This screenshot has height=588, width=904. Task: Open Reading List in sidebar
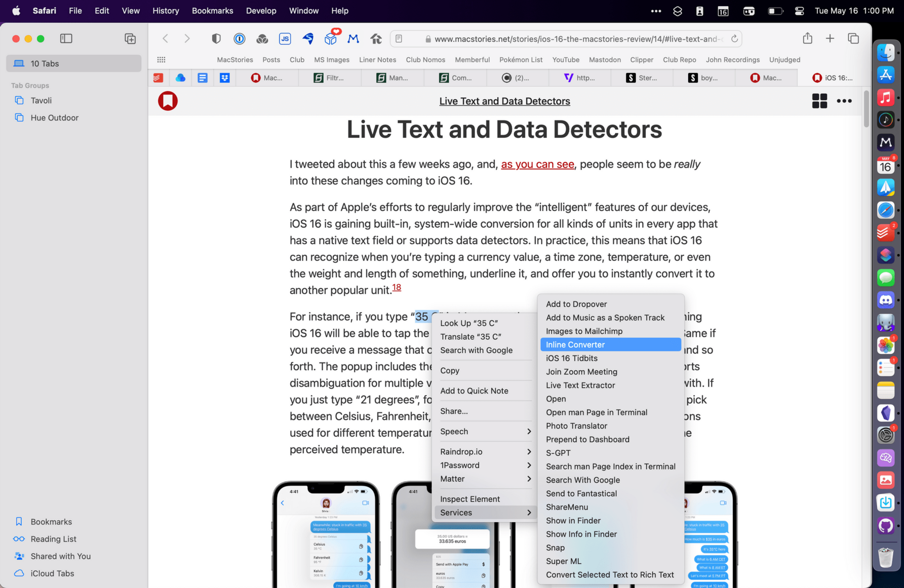[x=53, y=539]
